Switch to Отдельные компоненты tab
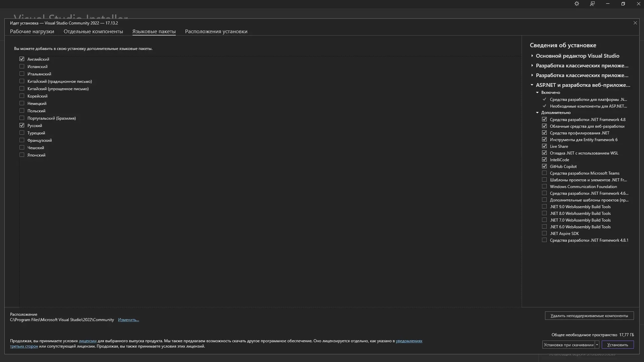 pyautogui.click(x=93, y=31)
